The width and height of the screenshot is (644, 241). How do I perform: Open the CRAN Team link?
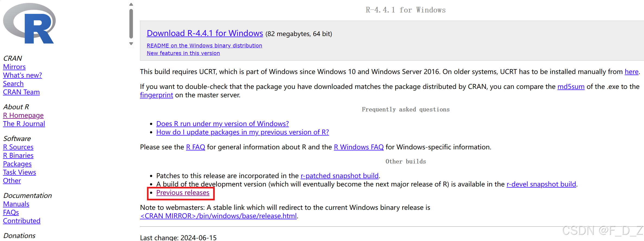(x=21, y=92)
